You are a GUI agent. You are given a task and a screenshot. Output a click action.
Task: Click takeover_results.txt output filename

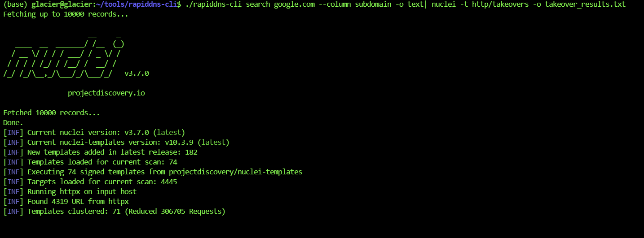(x=585, y=4)
